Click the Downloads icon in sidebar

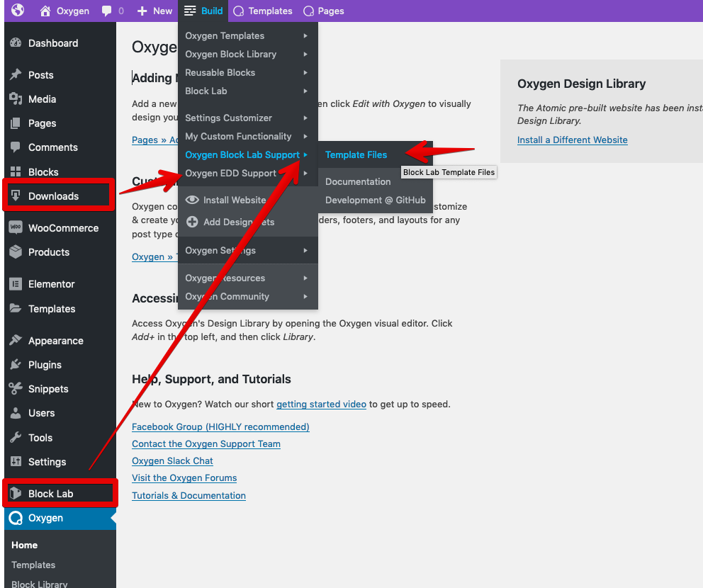tap(16, 196)
